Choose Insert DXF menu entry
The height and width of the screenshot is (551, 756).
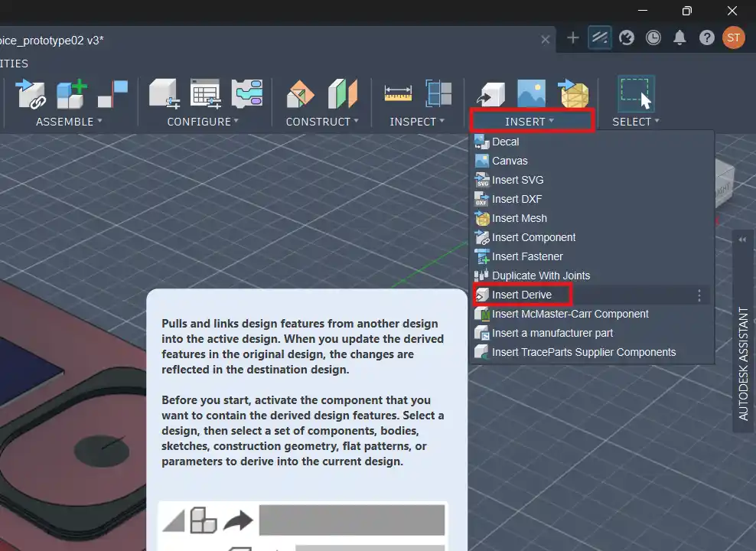pos(591,199)
